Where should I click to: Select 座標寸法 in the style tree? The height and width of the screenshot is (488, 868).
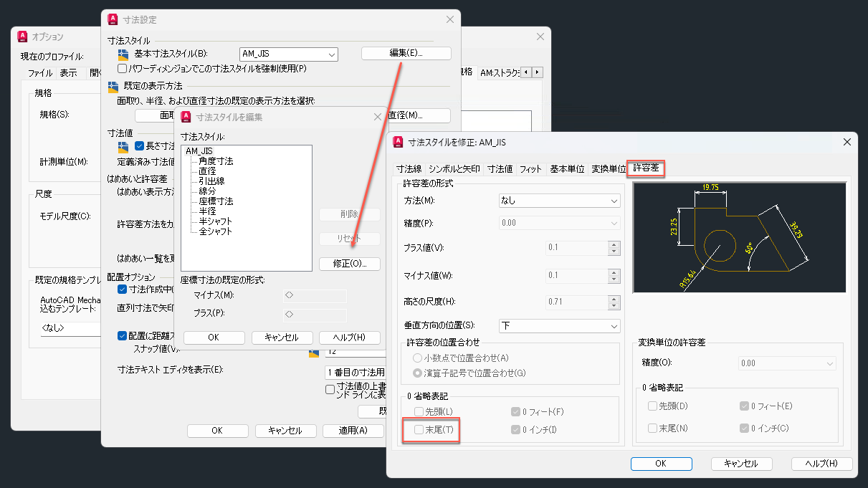(x=216, y=201)
